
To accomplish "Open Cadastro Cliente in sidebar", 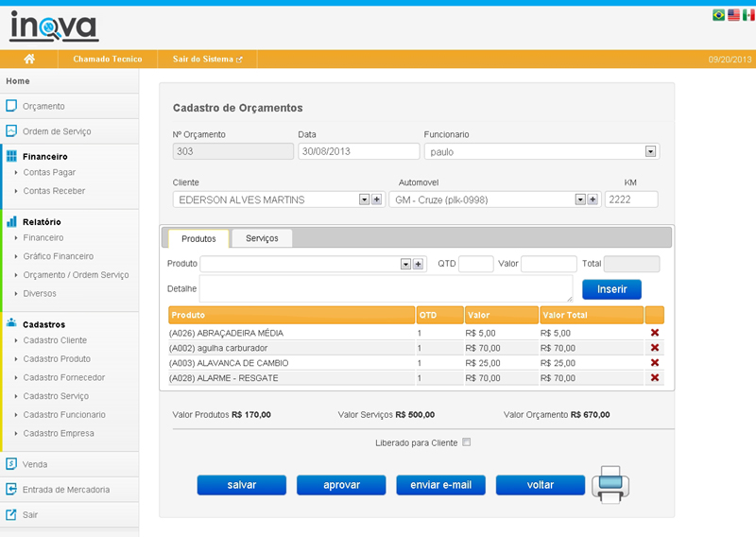I will click(x=55, y=340).
